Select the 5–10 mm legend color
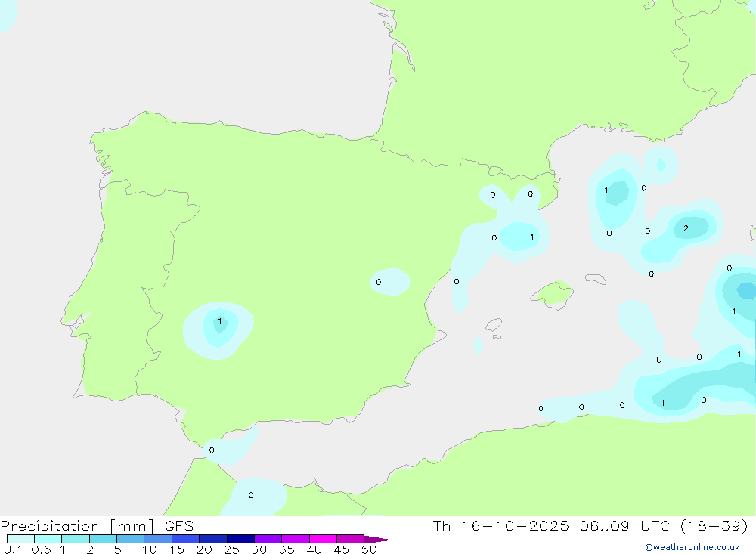This screenshot has width=756, height=554. point(130,539)
